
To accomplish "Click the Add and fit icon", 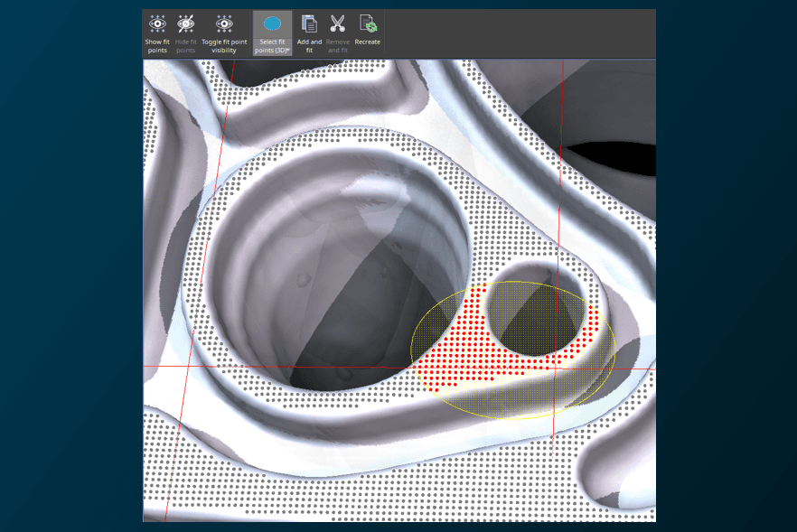I will (x=309, y=24).
